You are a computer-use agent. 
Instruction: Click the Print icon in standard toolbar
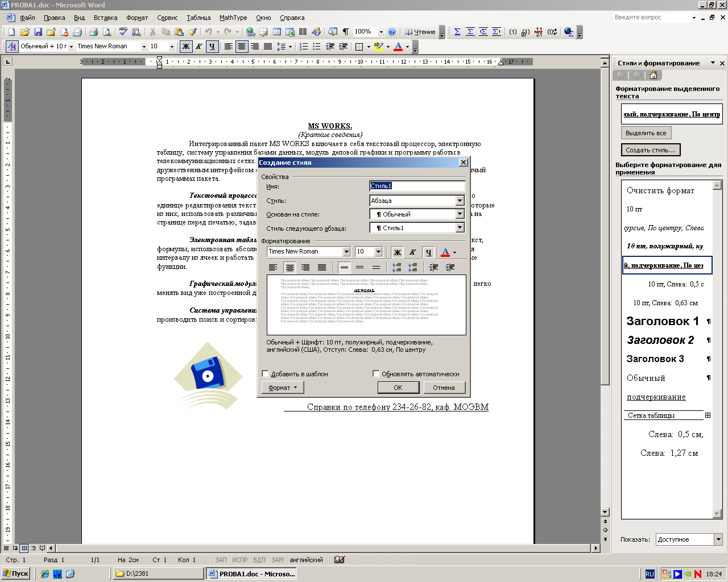click(93, 32)
